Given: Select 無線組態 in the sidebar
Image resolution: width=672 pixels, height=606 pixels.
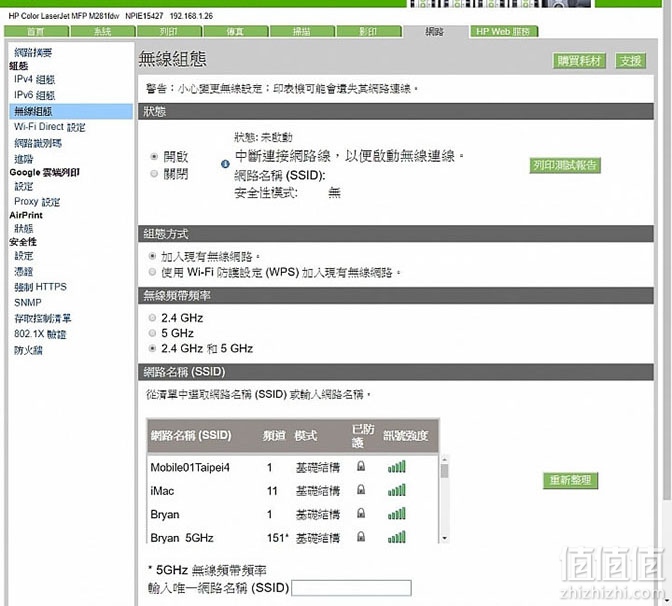Looking at the screenshot, I should point(71,111).
